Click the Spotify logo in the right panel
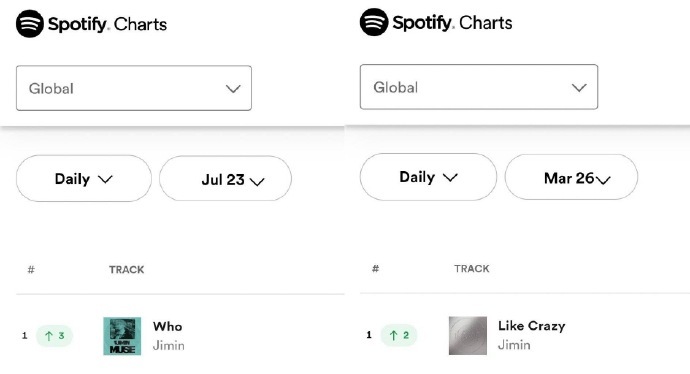The width and height of the screenshot is (690, 374). [x=374, y=22]
